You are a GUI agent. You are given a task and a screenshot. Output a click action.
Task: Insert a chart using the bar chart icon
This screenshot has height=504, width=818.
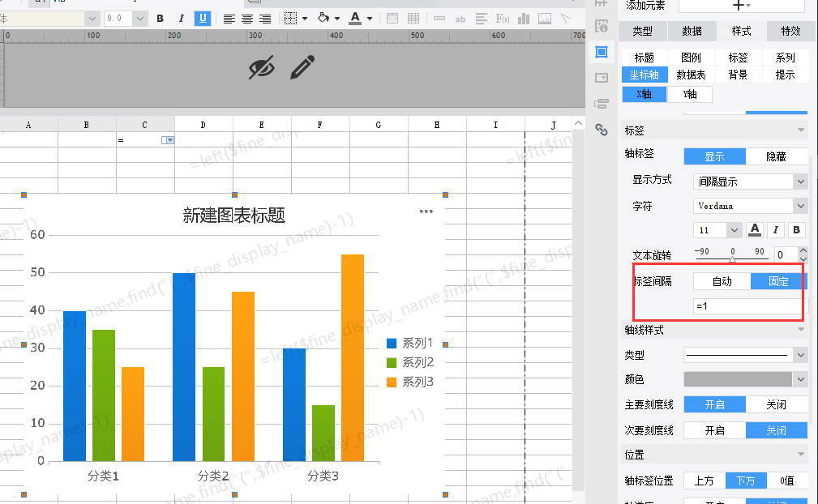click(x=524, y=19)
